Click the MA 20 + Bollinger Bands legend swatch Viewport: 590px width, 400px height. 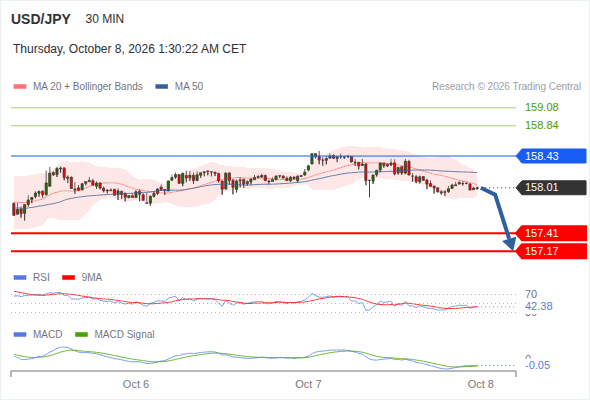(x=20, y=87)
